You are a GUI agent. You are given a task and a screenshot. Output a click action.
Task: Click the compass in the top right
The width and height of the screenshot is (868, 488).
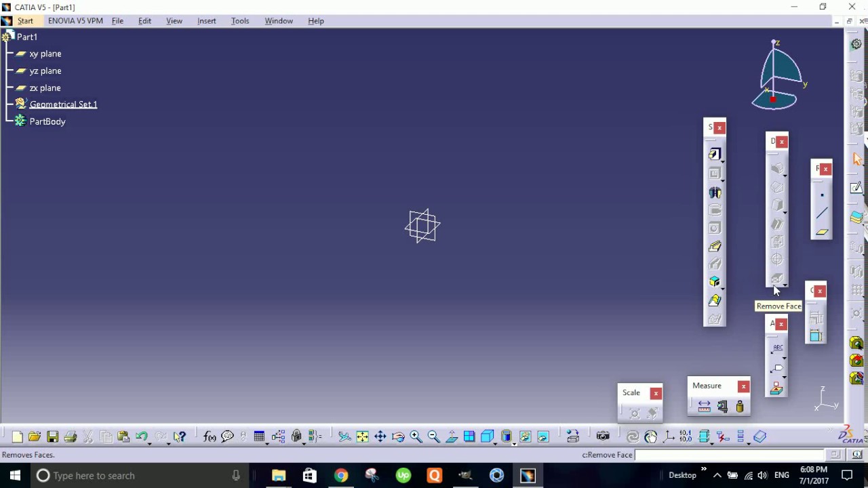(x=779, y=75)
